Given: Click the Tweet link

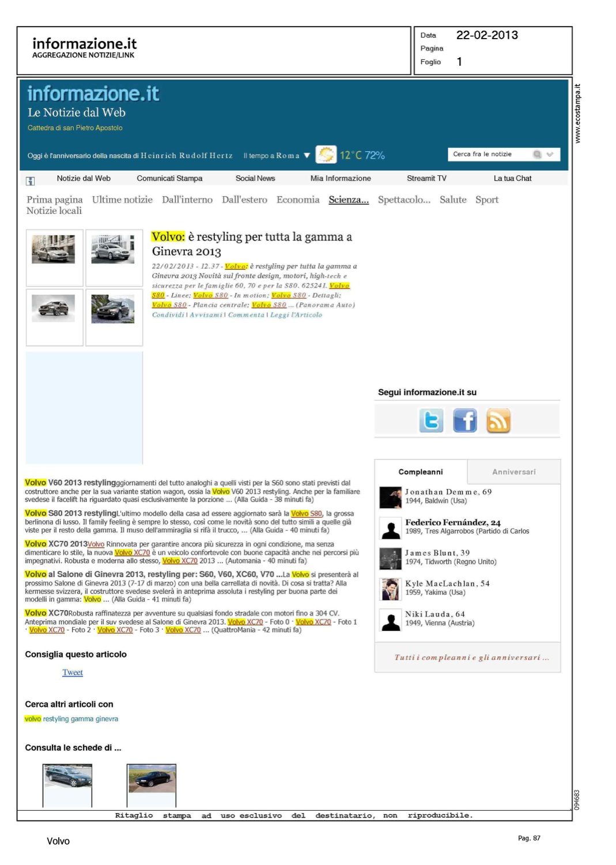Looking at the screenshot, I should click(73, 672).
